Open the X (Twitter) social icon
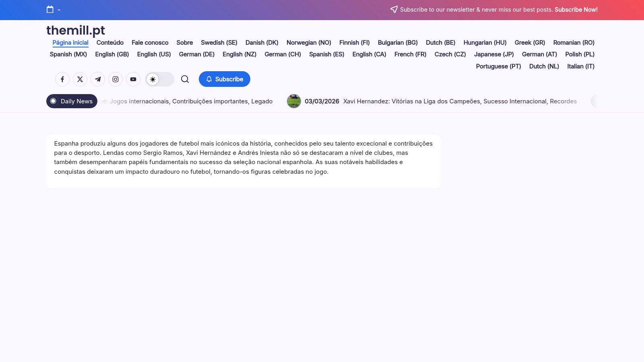Screen dimensions: 644x362 (80, 79)
